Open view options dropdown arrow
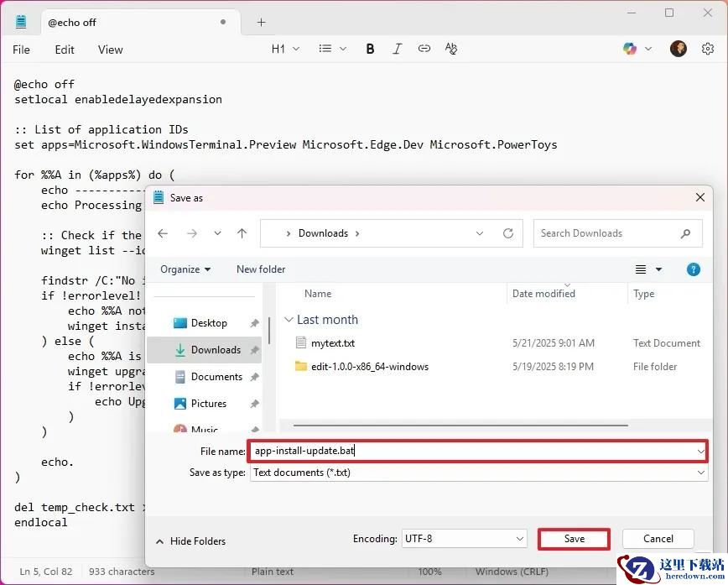Image resolution: width=728 pixels, height=585 pixels. (x=658, y=269)
